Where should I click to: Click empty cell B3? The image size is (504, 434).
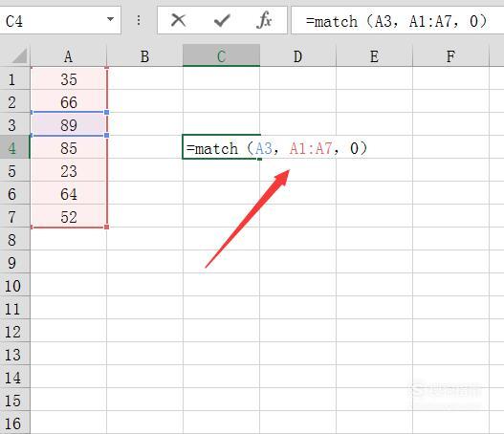coord(144,124)
